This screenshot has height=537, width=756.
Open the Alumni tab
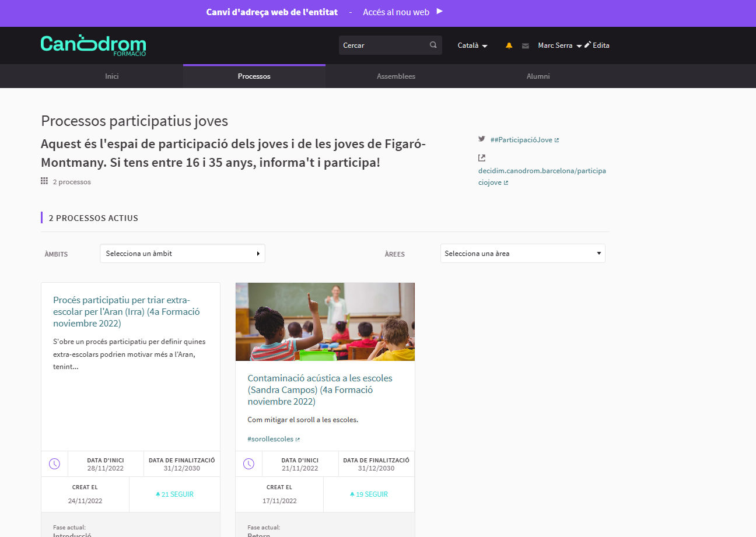click(x=538, y=76)
